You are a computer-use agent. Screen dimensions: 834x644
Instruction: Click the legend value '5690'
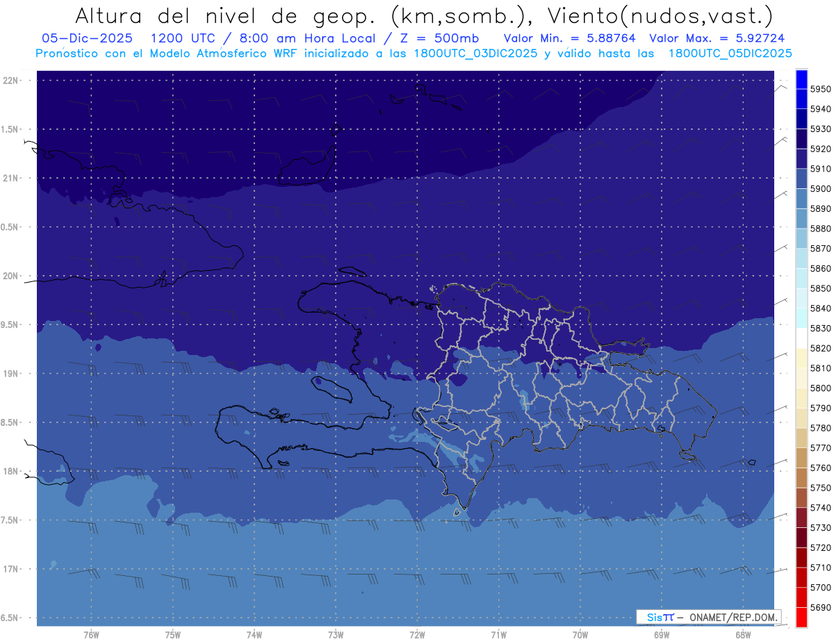click(x=821, y=607)
